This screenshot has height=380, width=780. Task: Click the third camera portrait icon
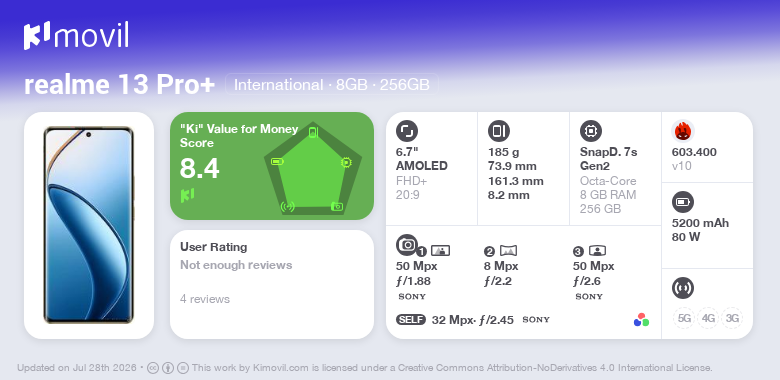tap(597, 251)
